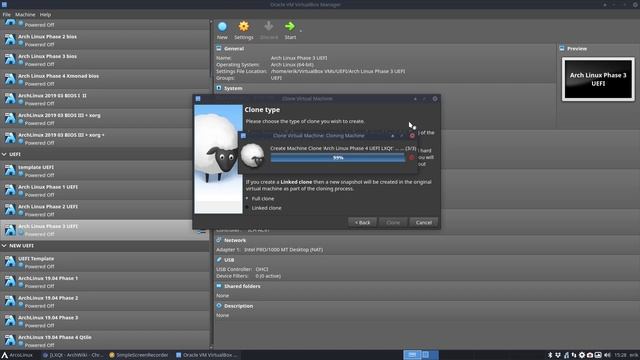
Task: Click the Arch icon of ArchLinux 19.04 Phase 4 Qtile
Action: click(10, 340)
